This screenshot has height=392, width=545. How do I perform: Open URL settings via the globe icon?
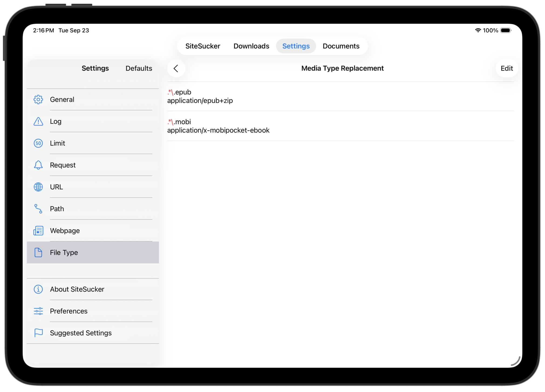click(38, 187)
